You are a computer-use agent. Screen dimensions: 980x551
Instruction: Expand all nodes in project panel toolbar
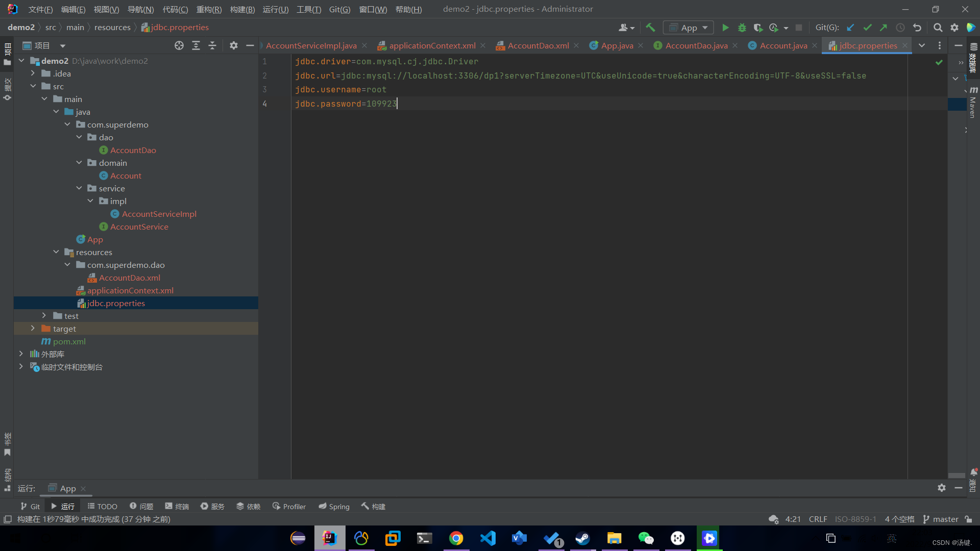coord(196,45)
